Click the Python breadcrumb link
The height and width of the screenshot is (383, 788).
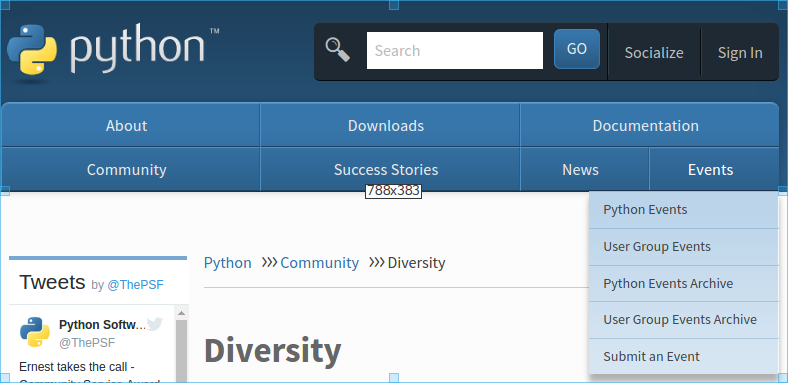(228, 263)
